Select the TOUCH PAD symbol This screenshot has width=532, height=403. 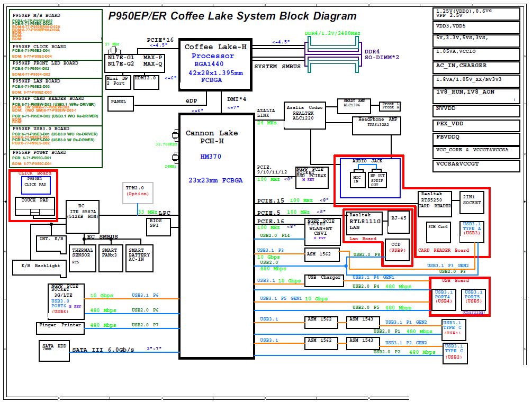click(35, 206)
